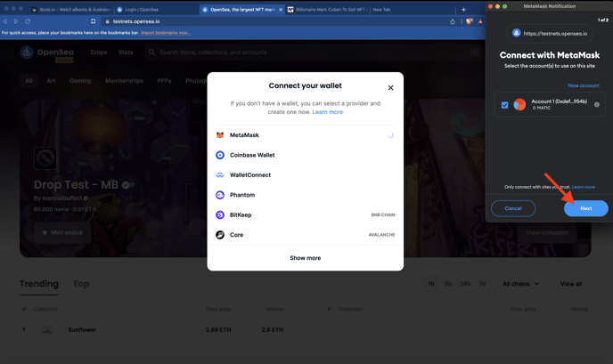Switch to the Book.io browser tab
Image resolution: width=613 pixels, height=364 pixels.
click(x=71, y=10)
